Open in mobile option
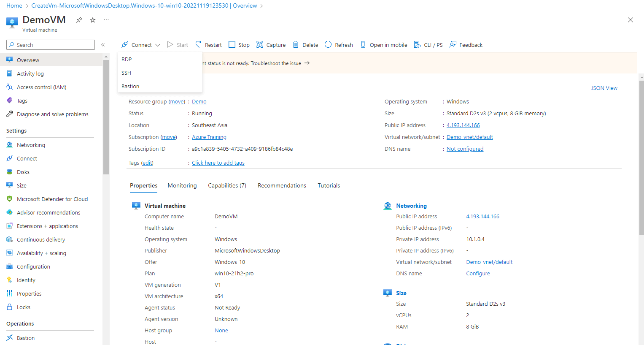This screenshot has width=644, height=345. [384, 45]
